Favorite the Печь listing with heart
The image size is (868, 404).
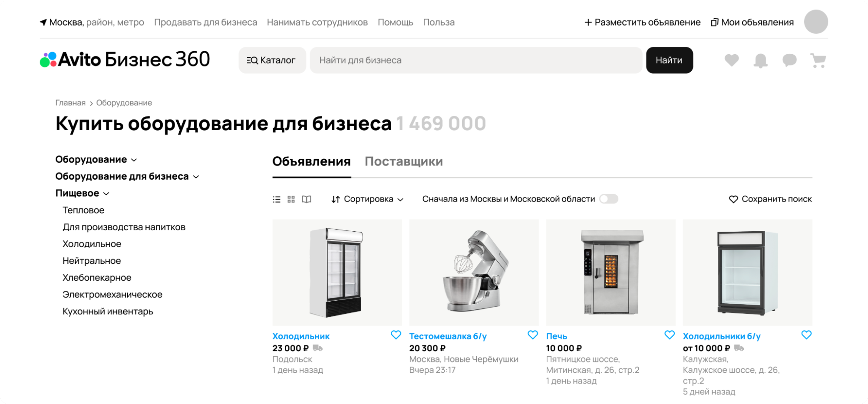670,335
